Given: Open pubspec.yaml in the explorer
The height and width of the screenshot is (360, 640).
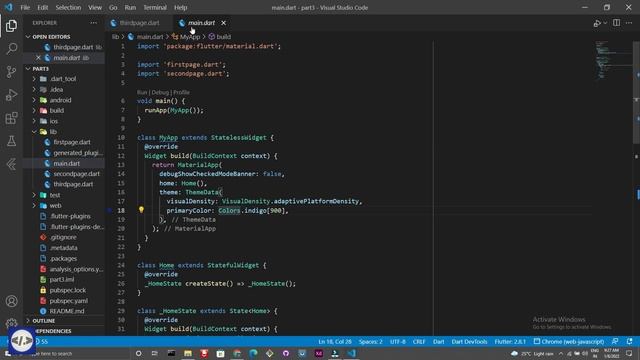Looking at the screenshot, I should point(68,301).
